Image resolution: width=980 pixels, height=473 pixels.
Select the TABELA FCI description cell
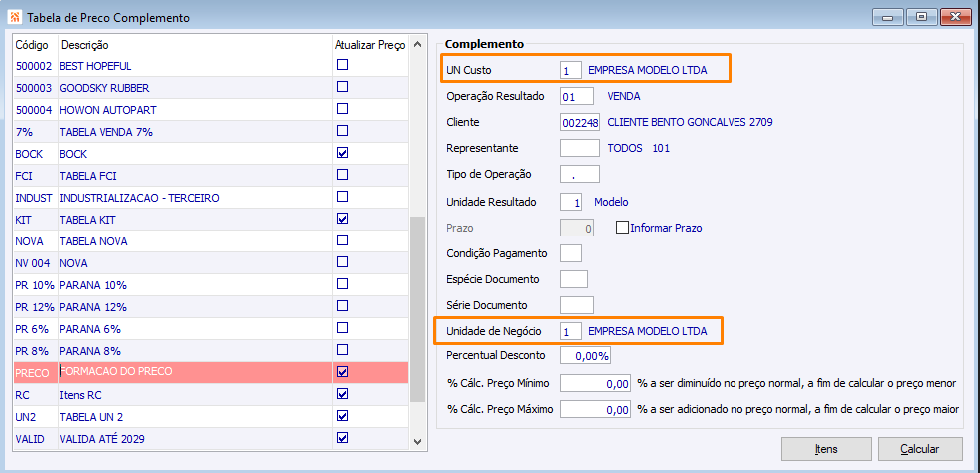click(x=196, y=175)
